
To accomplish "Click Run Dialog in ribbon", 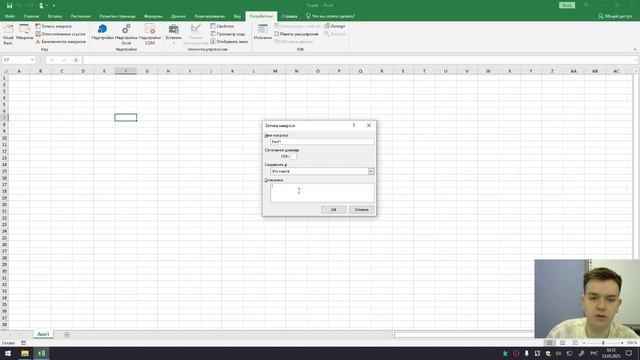I will (x=229, y=42).
